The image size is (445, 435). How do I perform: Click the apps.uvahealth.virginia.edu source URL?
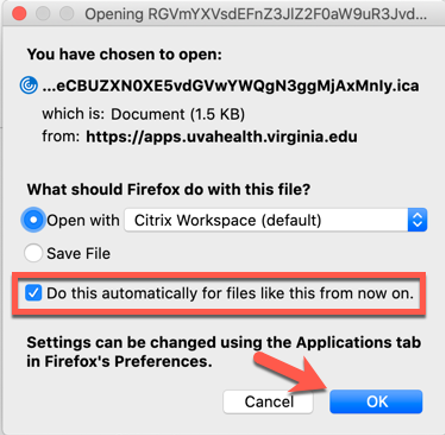point(222,137)
